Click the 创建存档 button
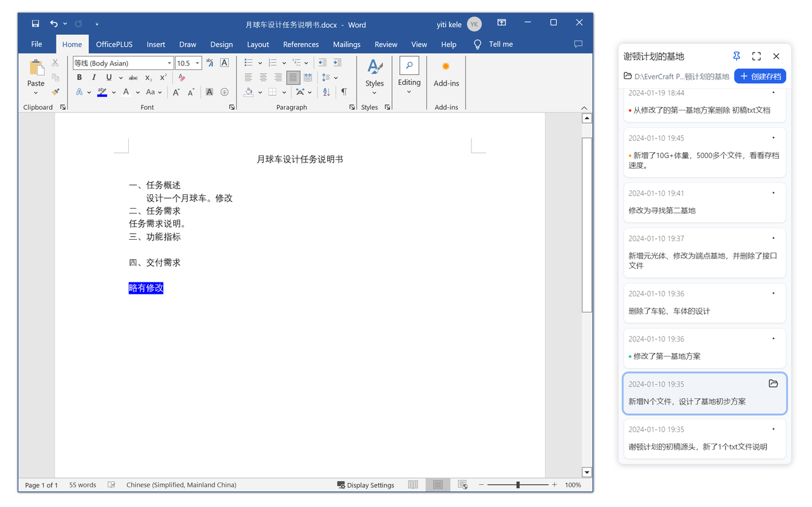Image resolution: width=812 pixels, height=507 pixels. pyautogui.click(x=760, y=76)
